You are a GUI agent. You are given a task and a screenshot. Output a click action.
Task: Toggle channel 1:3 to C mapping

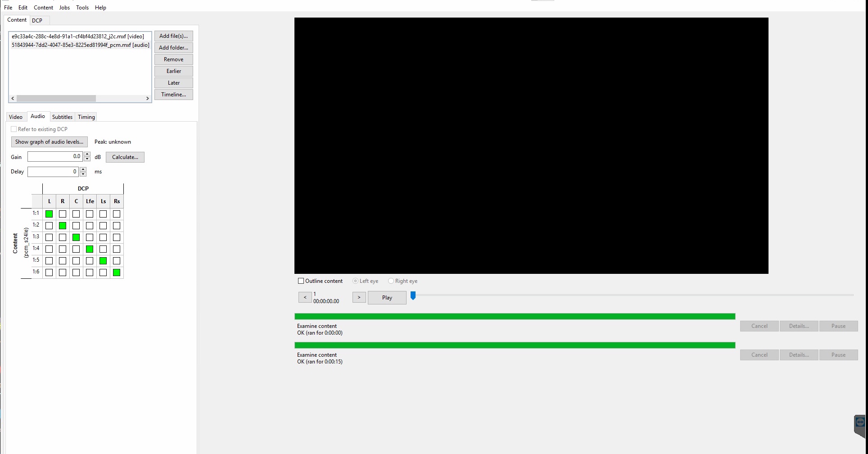76,237
